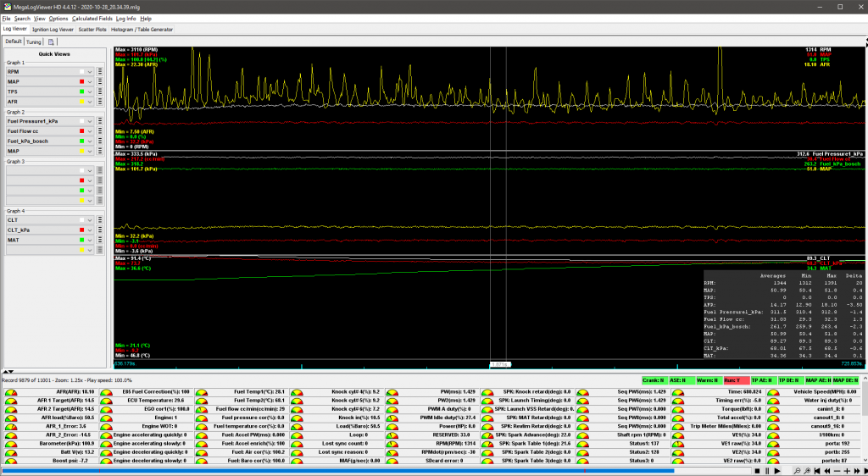This screenshot has height=476, width=868.
Task: Open the Calculated Fields menu
Action: click(x=92, y=19)
